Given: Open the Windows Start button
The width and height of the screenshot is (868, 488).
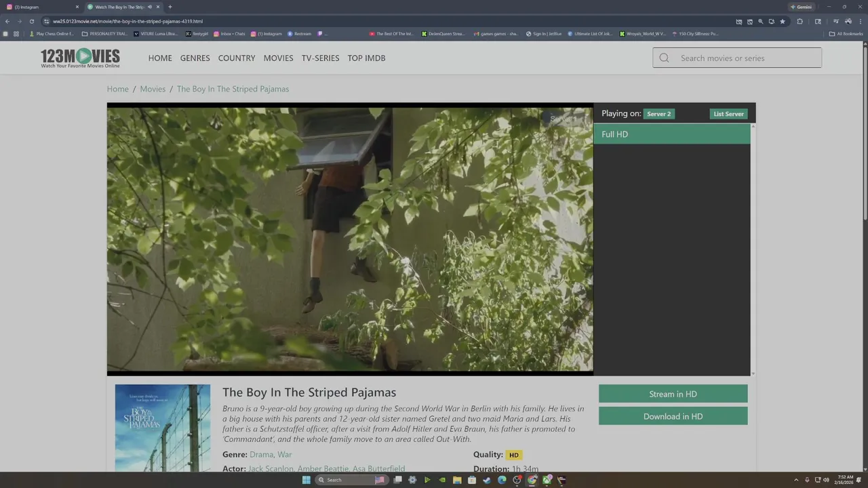Looking at the screenshot, I should pos(306,480).
